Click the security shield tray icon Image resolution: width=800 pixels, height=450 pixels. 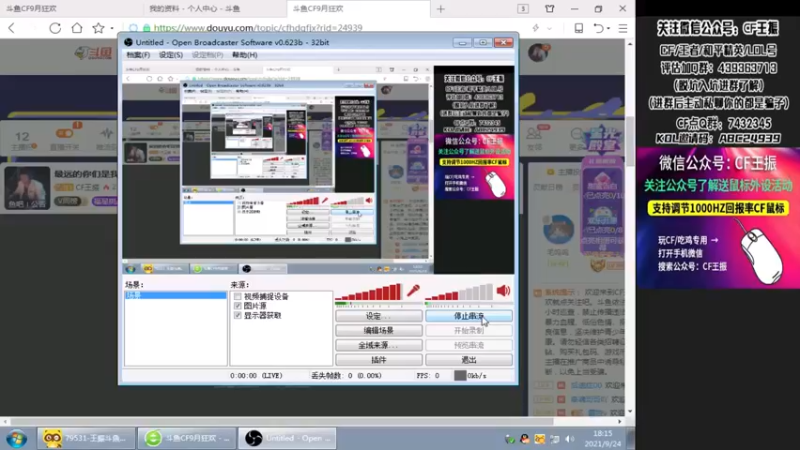tap(510, 439)
